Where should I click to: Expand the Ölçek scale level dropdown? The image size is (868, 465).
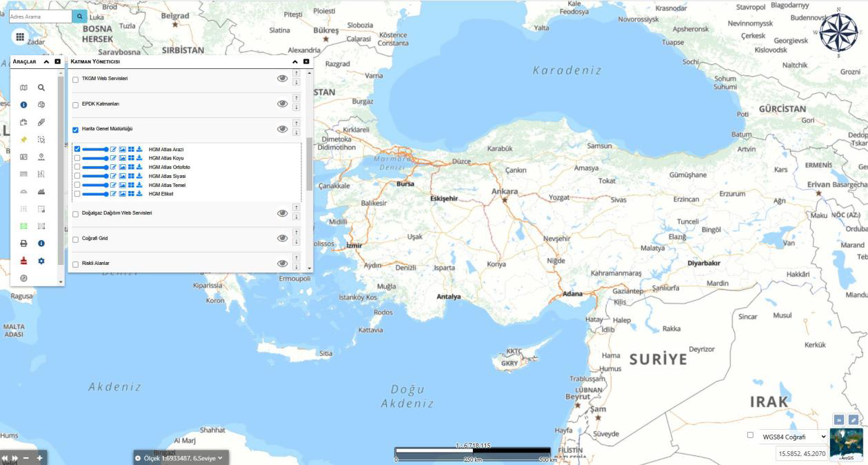click(x=221, y=458)
